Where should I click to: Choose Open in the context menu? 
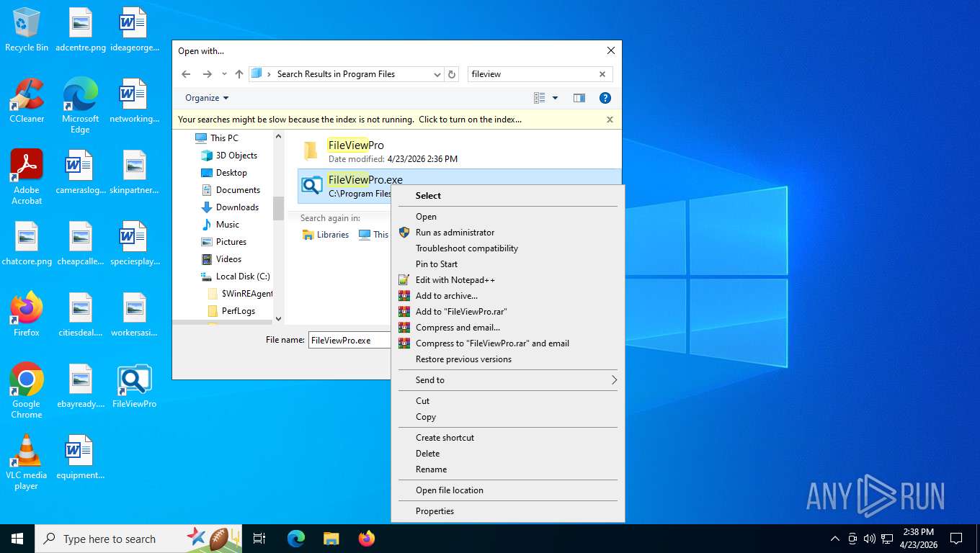(508, 217)
